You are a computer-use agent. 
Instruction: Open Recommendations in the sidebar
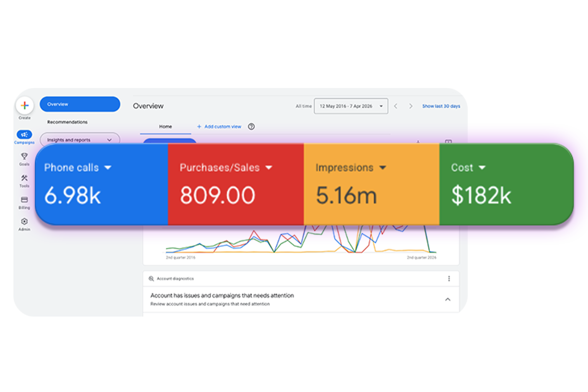(67, 122)
